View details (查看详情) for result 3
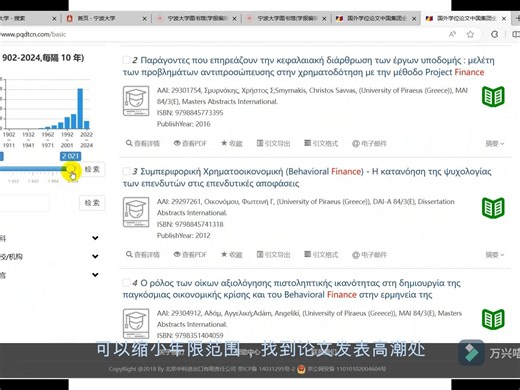 tap(143, 255)
